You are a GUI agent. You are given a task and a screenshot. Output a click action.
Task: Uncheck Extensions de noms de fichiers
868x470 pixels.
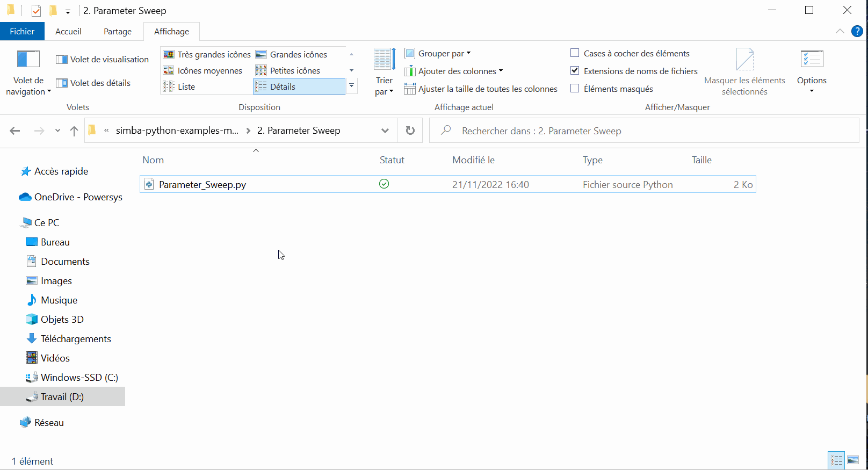(x=575, y=71)
